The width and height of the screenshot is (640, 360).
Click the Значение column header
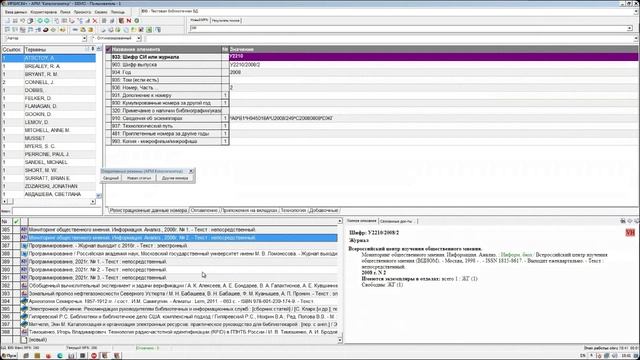point(433,49)
